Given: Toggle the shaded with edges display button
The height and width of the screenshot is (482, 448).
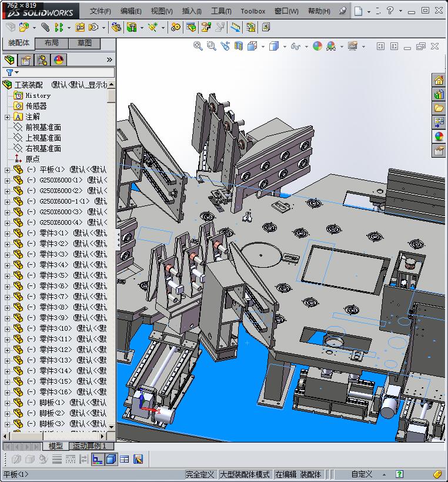Looking at the screenshot, I should click(x=112, y=459).
